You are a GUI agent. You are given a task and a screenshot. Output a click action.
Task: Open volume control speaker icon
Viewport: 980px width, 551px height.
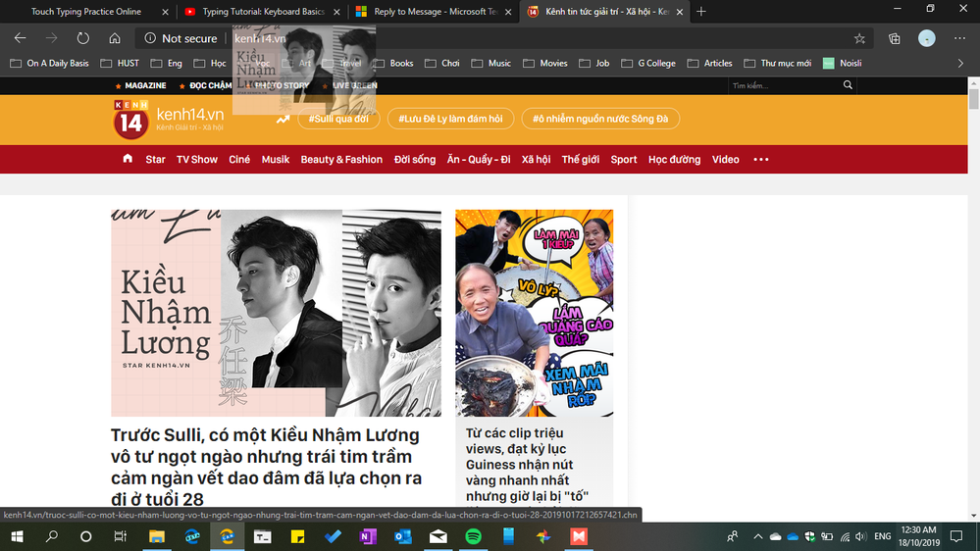point(861,536)
